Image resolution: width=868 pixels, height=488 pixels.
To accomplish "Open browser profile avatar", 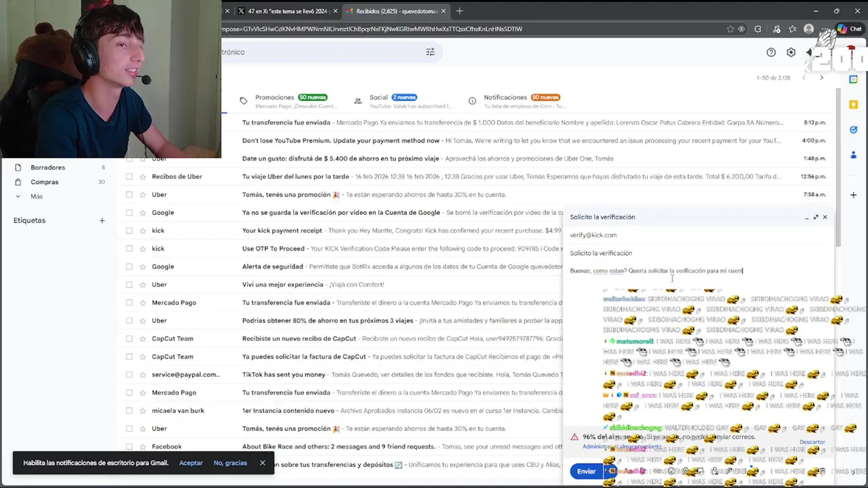I will tap(808, 29).
